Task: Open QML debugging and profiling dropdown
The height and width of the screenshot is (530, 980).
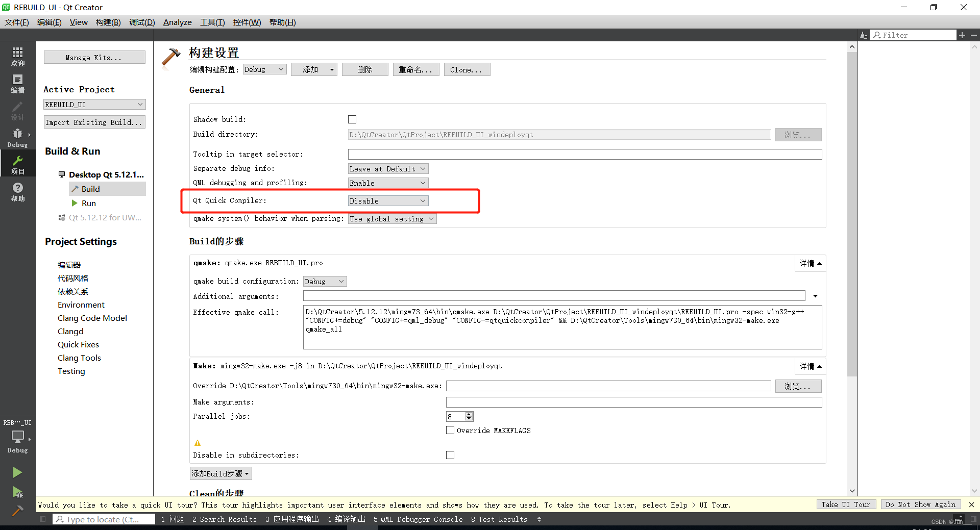Action: click(388, 183)
